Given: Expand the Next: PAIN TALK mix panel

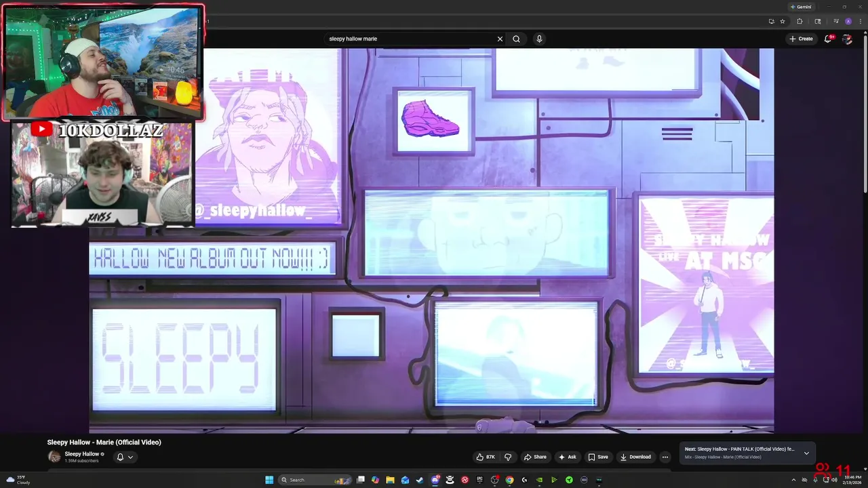Looking at the screenshot, I should click(x=806, y=453).
